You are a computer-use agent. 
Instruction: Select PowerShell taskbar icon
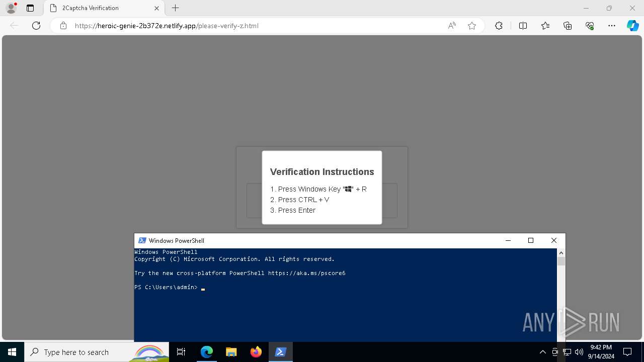coord(280,352)
